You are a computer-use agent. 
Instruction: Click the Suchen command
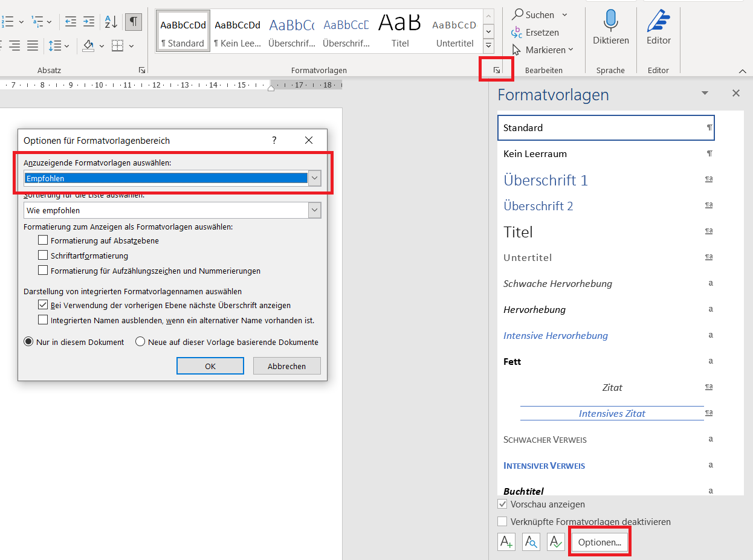tap(534, 14)
